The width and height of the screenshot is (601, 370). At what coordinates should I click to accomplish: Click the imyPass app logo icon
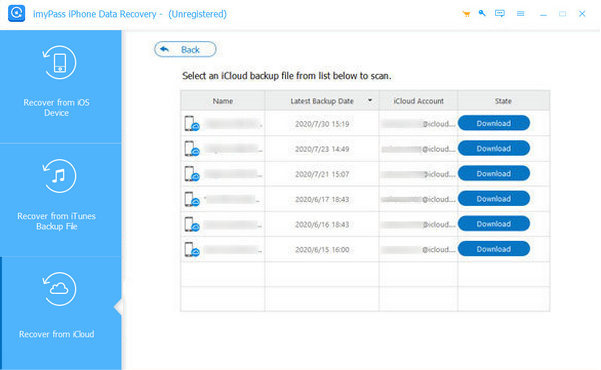(16, 13)
